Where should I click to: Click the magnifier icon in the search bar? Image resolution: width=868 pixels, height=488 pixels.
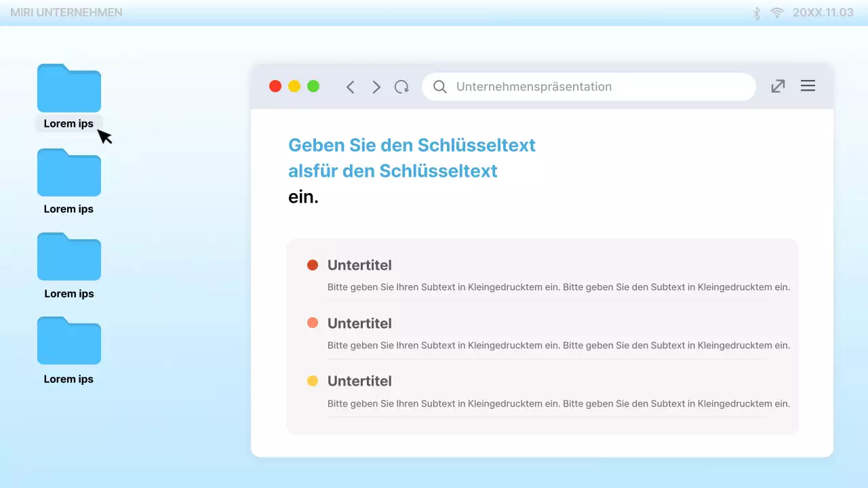point(439,86)
